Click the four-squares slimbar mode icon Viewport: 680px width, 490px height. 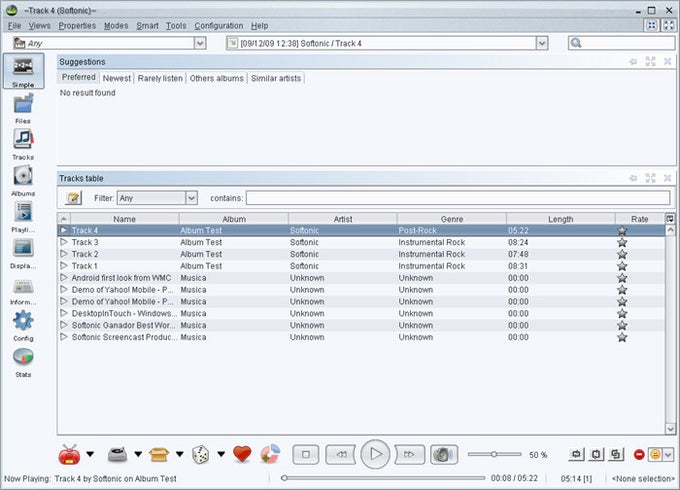(x=651, y=26)
